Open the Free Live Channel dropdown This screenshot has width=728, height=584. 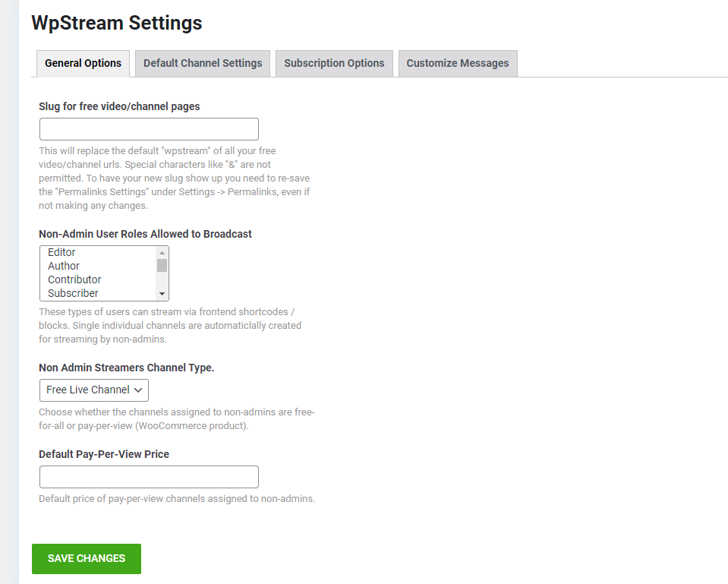pos(94,390)
